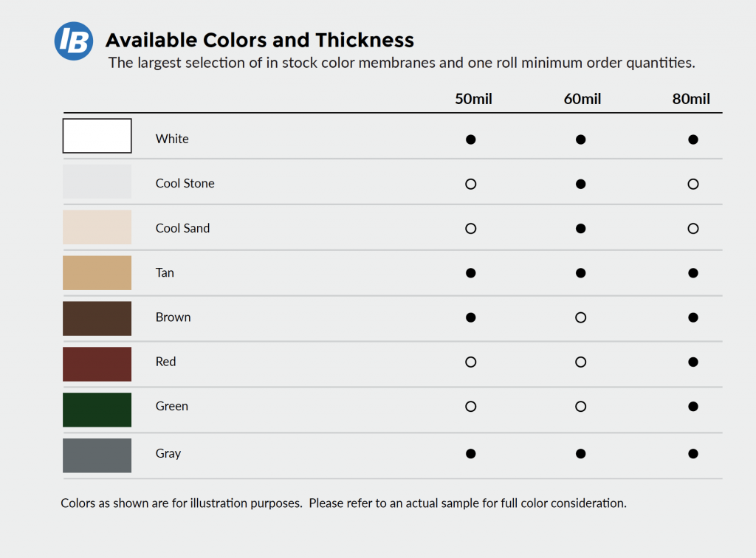Click the Cool Sand color swatch
This screenshot has width=756, height=558.
point(97,227)
